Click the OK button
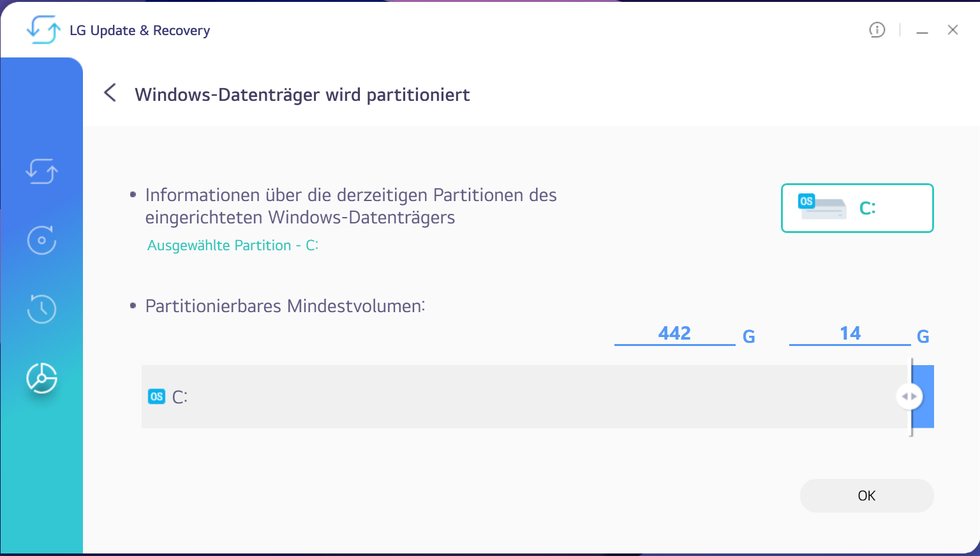 [866, 495]
